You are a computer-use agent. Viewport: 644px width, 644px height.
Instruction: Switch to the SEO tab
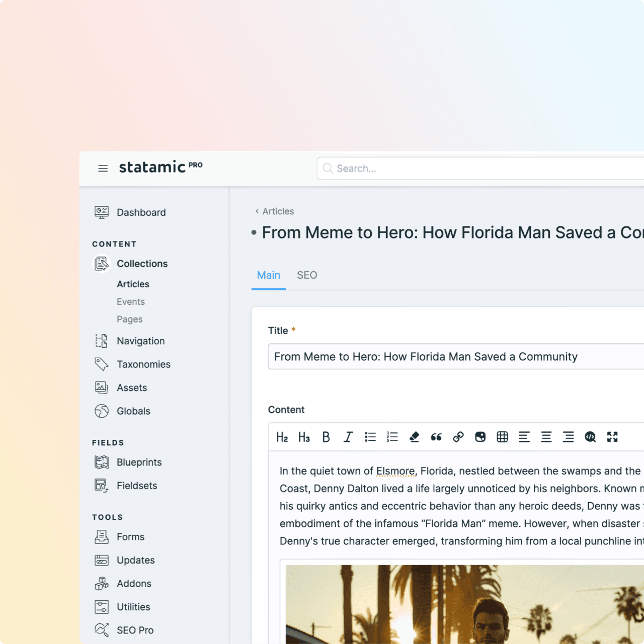(307, 275)
